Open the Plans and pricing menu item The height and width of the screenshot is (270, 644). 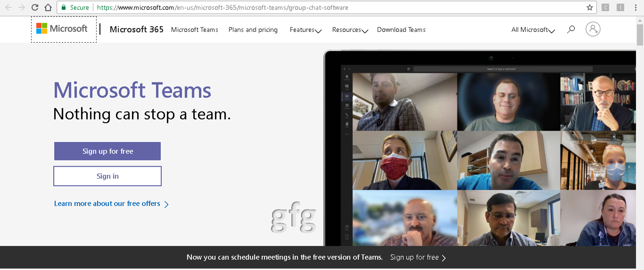253,30
